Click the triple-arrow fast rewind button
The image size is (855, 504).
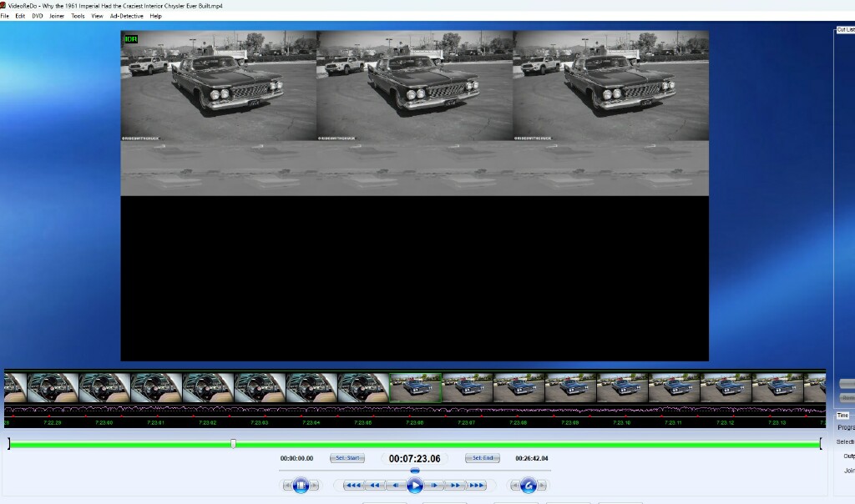click(354, 485)
